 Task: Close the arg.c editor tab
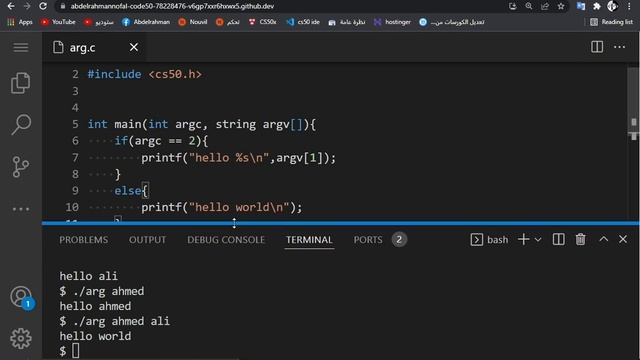tap(133, 47)
